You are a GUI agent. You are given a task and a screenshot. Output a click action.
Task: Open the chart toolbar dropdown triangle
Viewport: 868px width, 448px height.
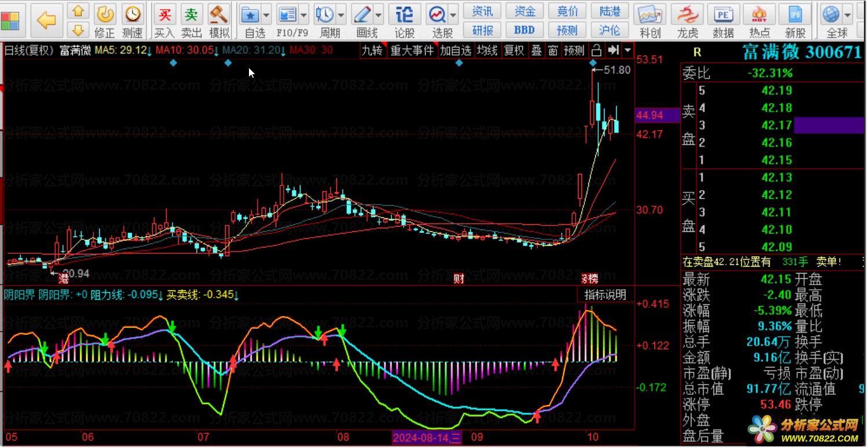[x=628, y=50]
